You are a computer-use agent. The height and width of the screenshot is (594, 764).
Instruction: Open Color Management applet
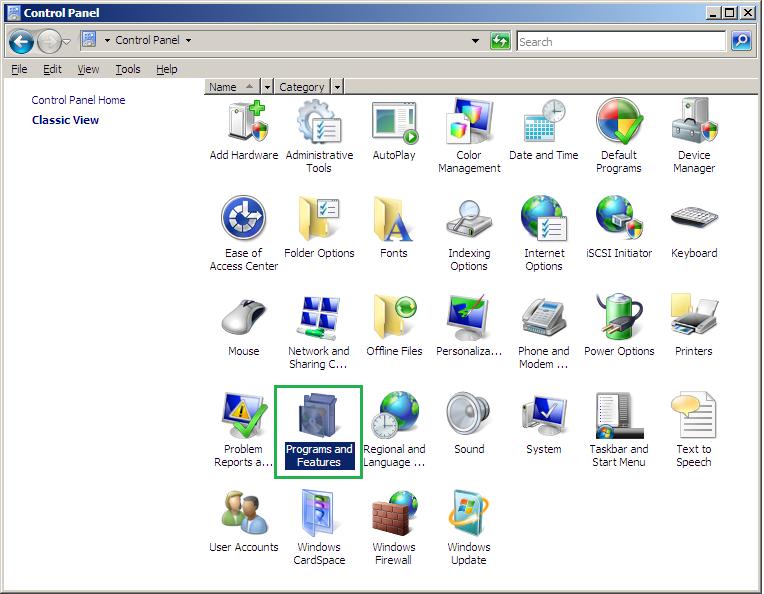pyautogui.click(x=469, y=123)
